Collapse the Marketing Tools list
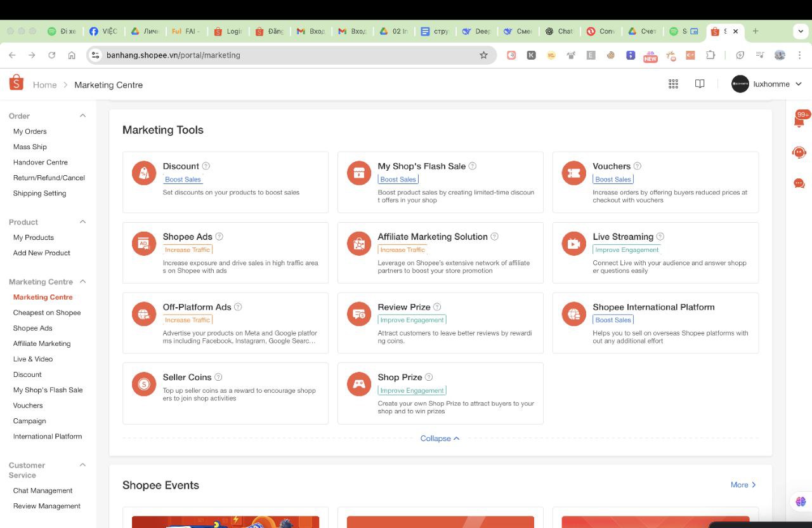This screenshot has width=812, height=528. point(440,439)
